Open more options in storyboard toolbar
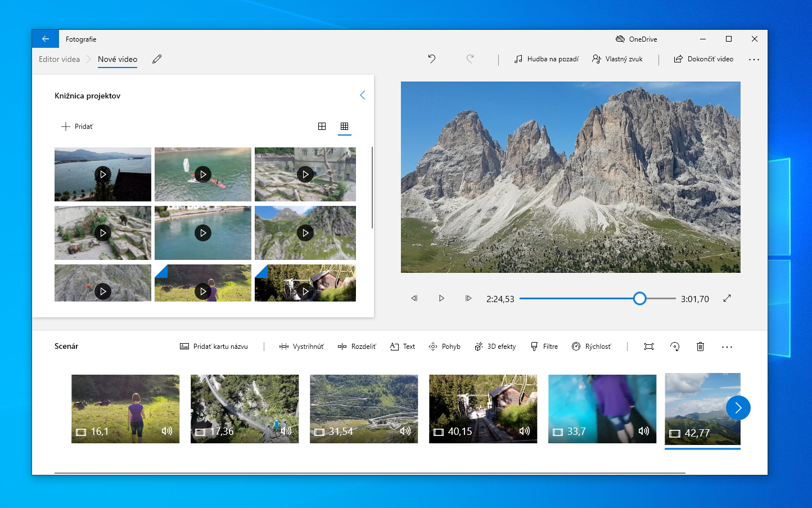 click(x=727, y=347)
